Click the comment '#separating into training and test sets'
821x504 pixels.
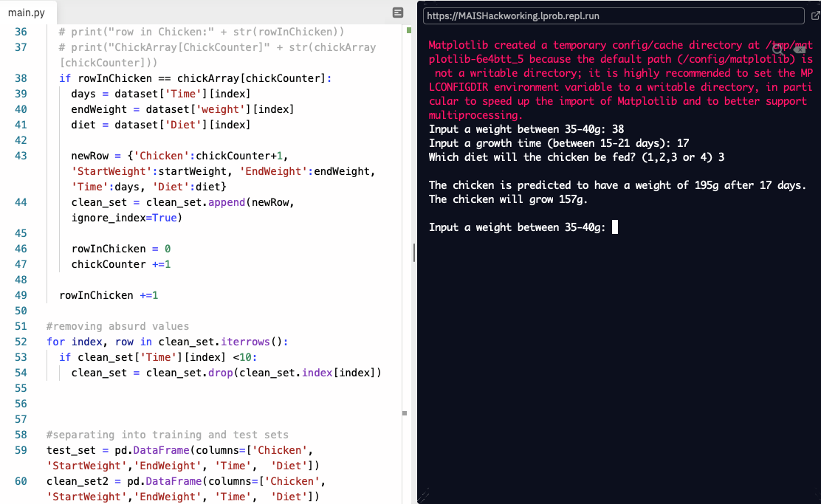168,435
